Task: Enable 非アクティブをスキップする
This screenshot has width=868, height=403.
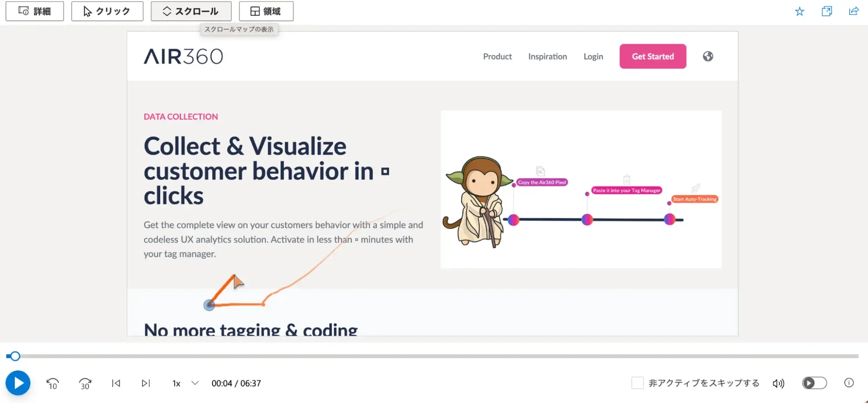Action: (x=637, y=383)
